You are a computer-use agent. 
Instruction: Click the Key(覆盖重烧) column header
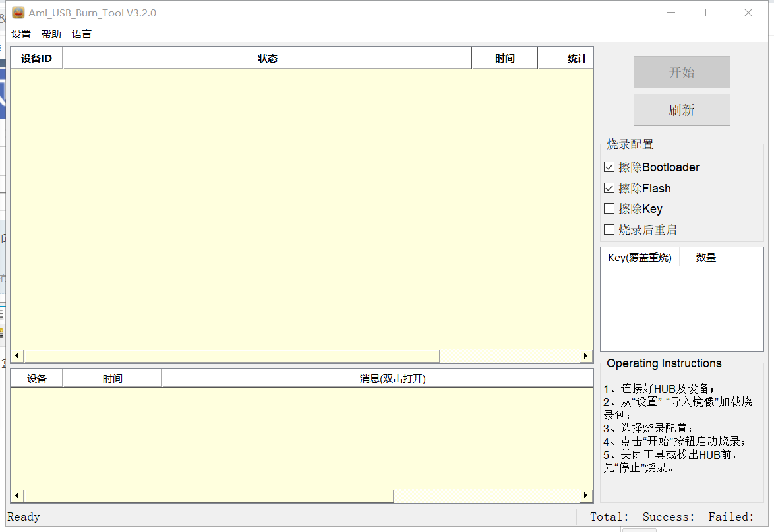coord(640,258)
